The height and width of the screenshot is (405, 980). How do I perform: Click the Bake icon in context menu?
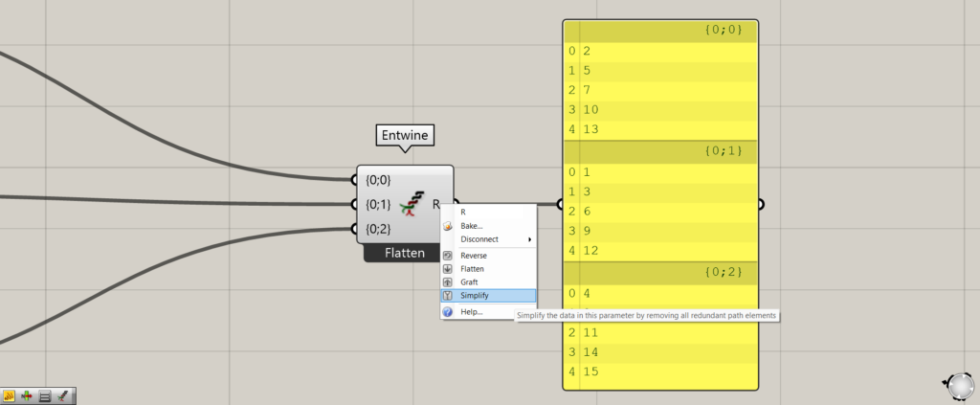pyautogui.click(x=447, y=226)
